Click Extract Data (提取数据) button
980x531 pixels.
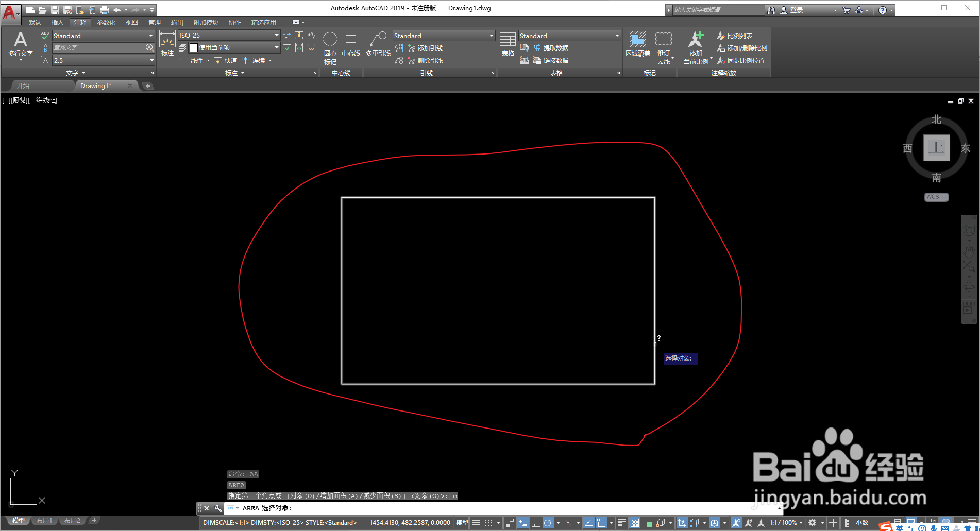pyautogui.click(x=550, y=48)
